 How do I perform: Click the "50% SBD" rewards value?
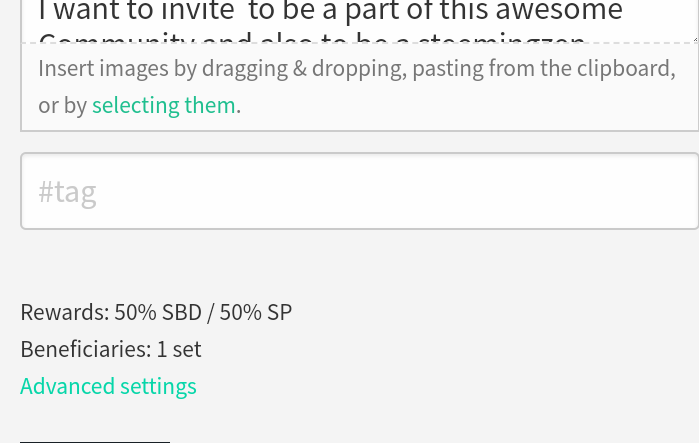[157, 312]
